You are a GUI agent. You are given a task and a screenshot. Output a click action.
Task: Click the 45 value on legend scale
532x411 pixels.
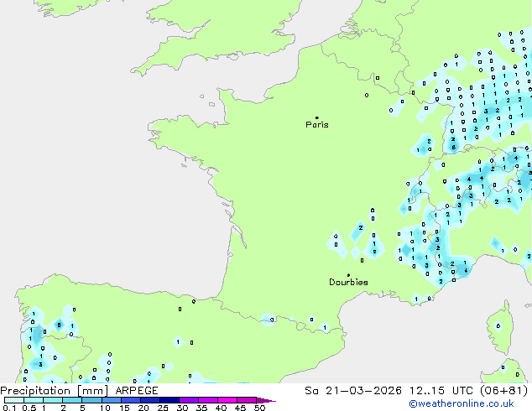click(240, 408)
